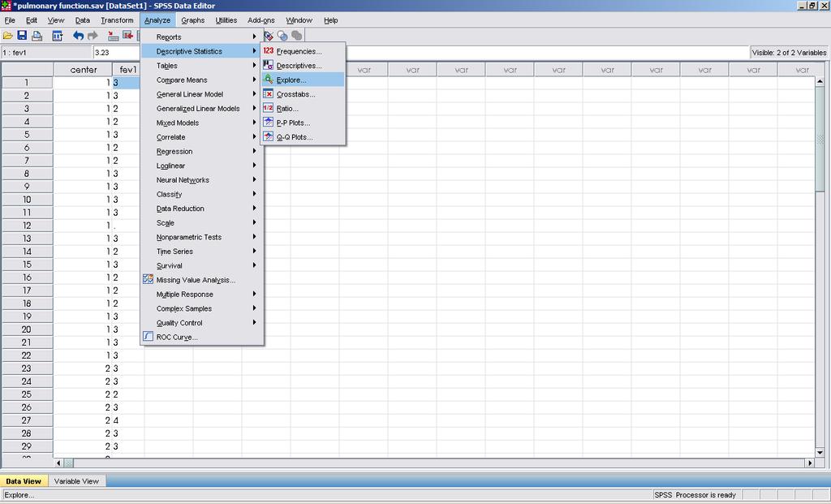Expand the Regression submenu
Viewport: 831px width, 504px height.
[x=201, y=152]
